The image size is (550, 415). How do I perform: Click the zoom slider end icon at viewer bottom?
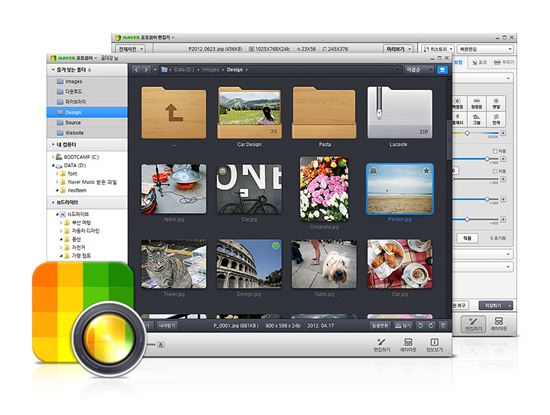160,344
